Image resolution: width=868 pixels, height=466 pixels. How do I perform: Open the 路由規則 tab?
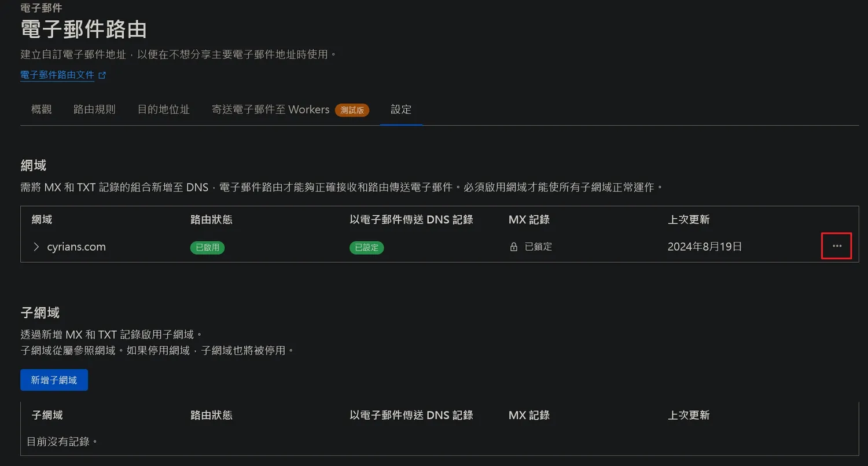(x=94, y=109)
